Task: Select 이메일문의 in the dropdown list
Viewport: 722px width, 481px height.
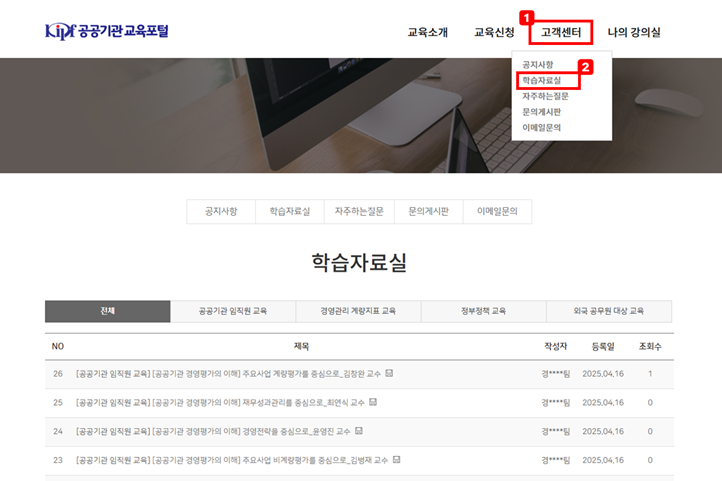Action: [542, 128]
